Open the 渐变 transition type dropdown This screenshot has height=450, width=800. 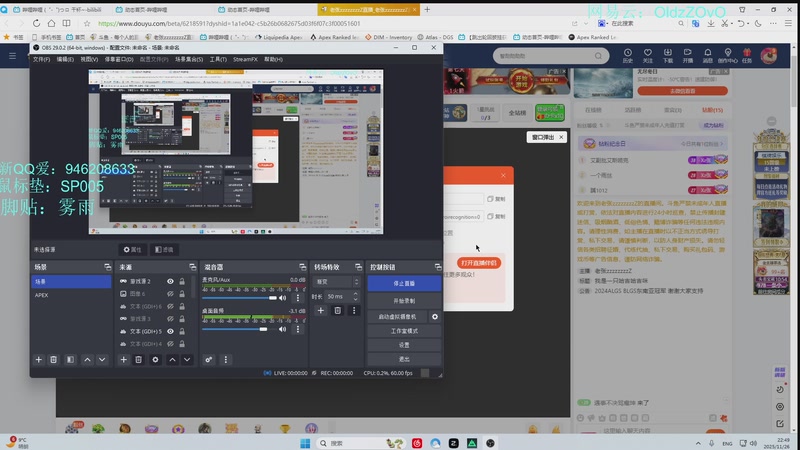pyautogui.click(x=337, y=282)
